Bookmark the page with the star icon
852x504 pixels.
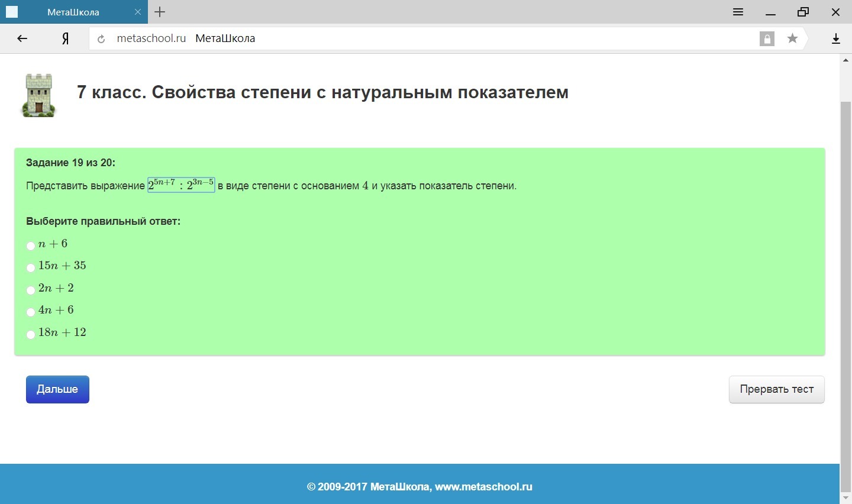tap(792, 38)
